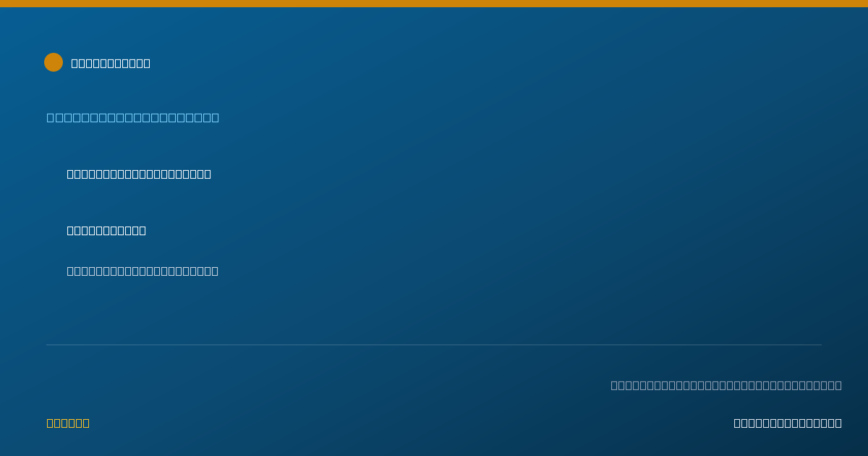
Task: Select the first white indented text line
Action: pos(139,174)
